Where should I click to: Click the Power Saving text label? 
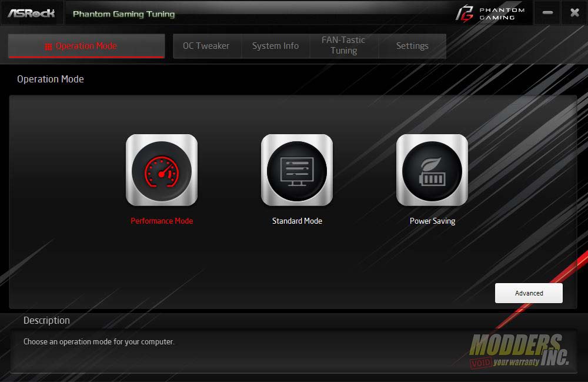(432, 221)
